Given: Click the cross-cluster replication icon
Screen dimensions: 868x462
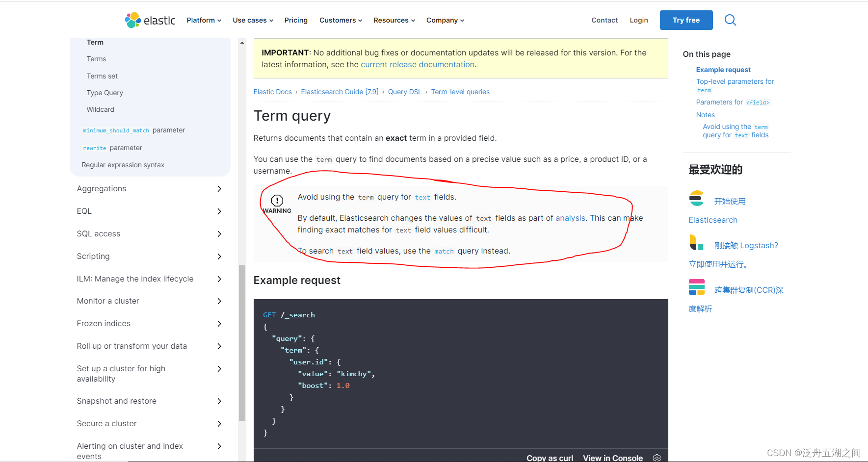Looking at the screenshot, I should pyautogui.click(x=696, y=287).
